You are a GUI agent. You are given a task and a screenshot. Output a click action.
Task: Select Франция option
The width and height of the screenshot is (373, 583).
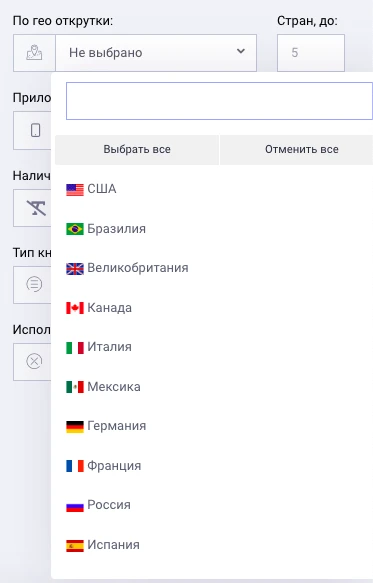click(x=114, y=466)
